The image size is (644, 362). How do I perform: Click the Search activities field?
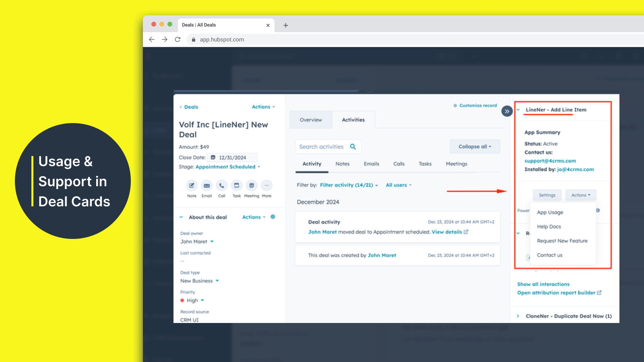pyautogui.click(x=328, y=147)
